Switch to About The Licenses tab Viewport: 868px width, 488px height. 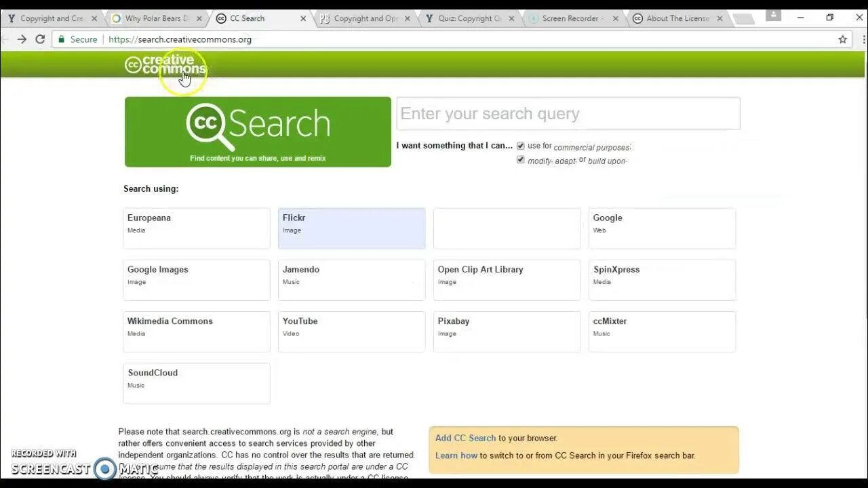coord(677,18)
